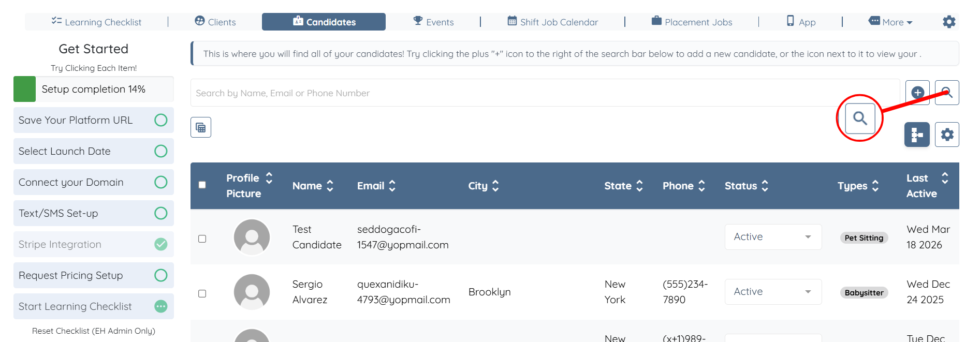Check the box for Sergio Alvarez row

click(202, 293)
